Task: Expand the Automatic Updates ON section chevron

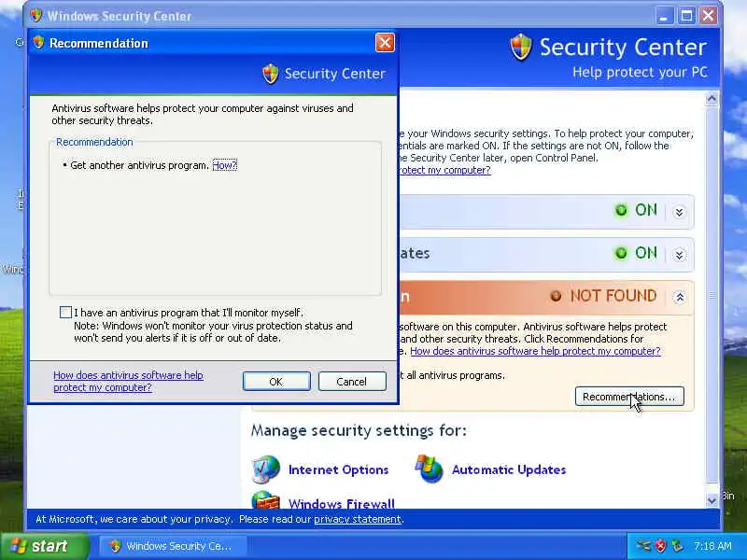Action: [680, 255]
